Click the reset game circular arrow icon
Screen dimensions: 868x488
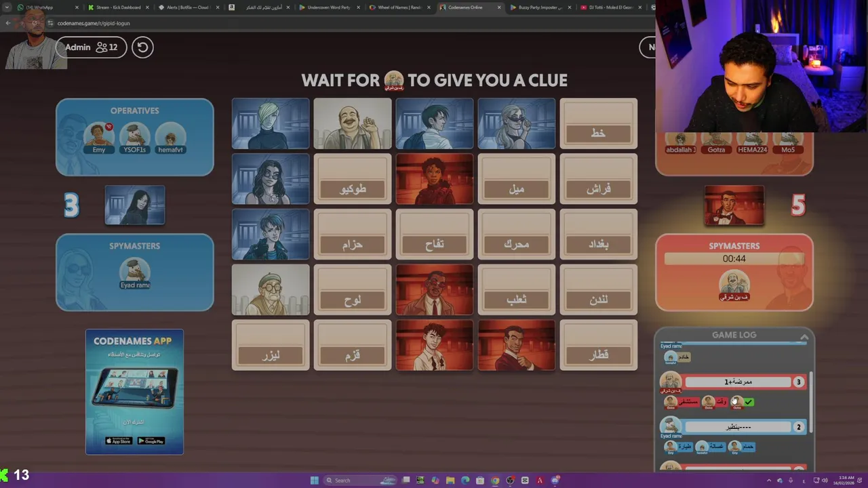coord(142,47)
